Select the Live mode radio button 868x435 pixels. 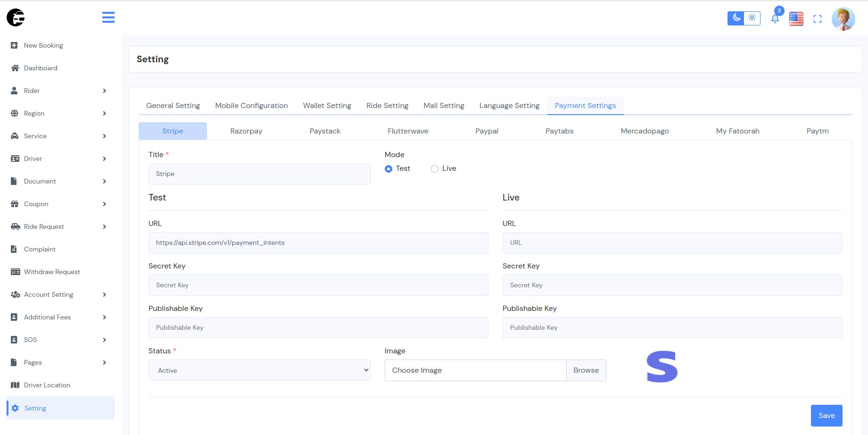click(x=435, y=169)
